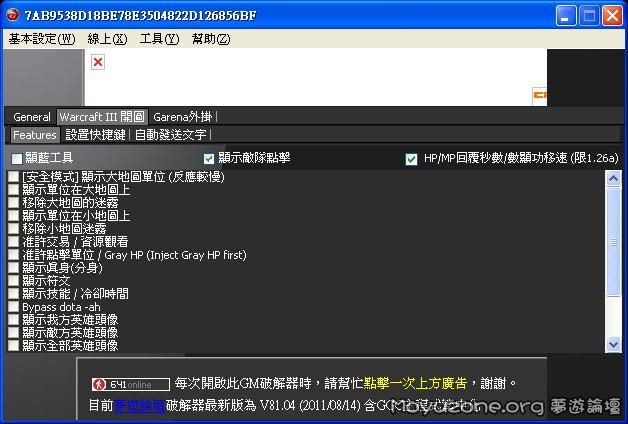The height and width of the screenshot is (424, 628).
Task: Close the application window
Action: click(612, 16)
